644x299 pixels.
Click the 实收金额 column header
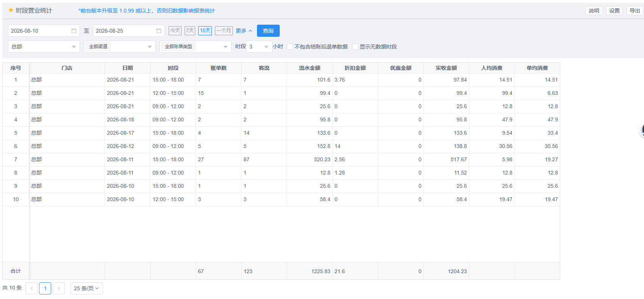point(446,68)
